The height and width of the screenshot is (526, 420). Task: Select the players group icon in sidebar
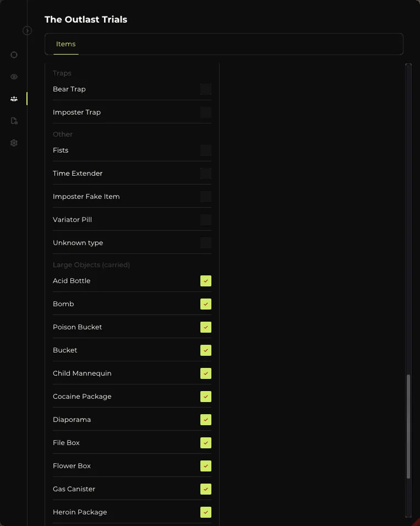click(14, 99)
